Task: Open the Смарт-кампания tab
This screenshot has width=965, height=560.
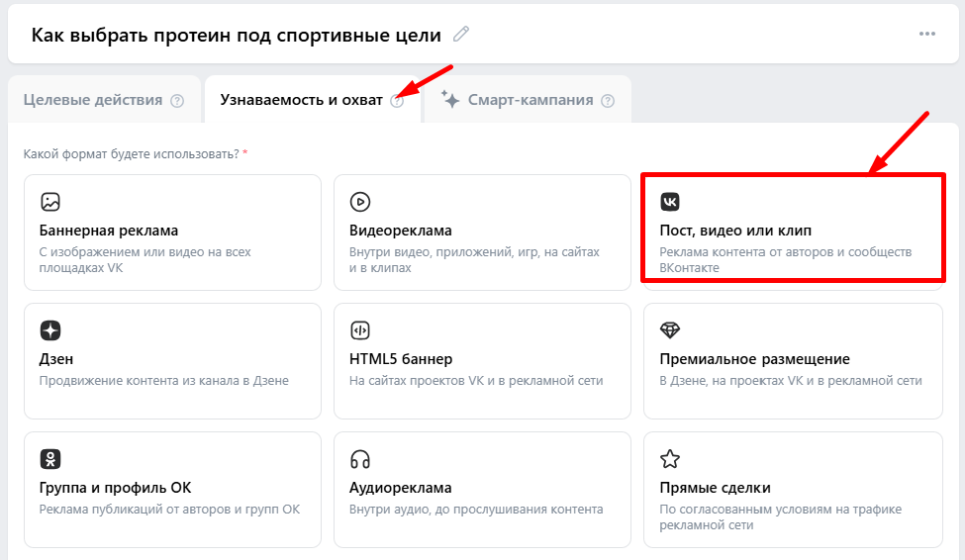Action: point(531,100)
